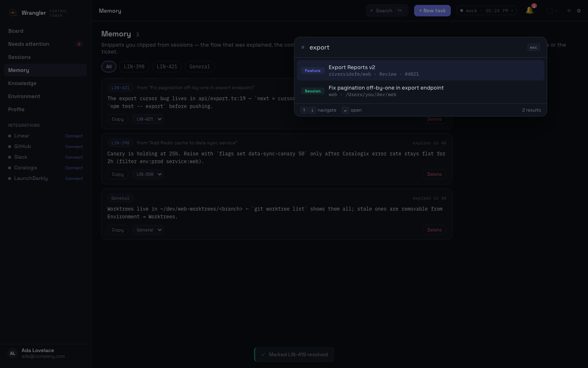Click ada@company.com in profile footer

pyautogui.click(x=43, y=356)
